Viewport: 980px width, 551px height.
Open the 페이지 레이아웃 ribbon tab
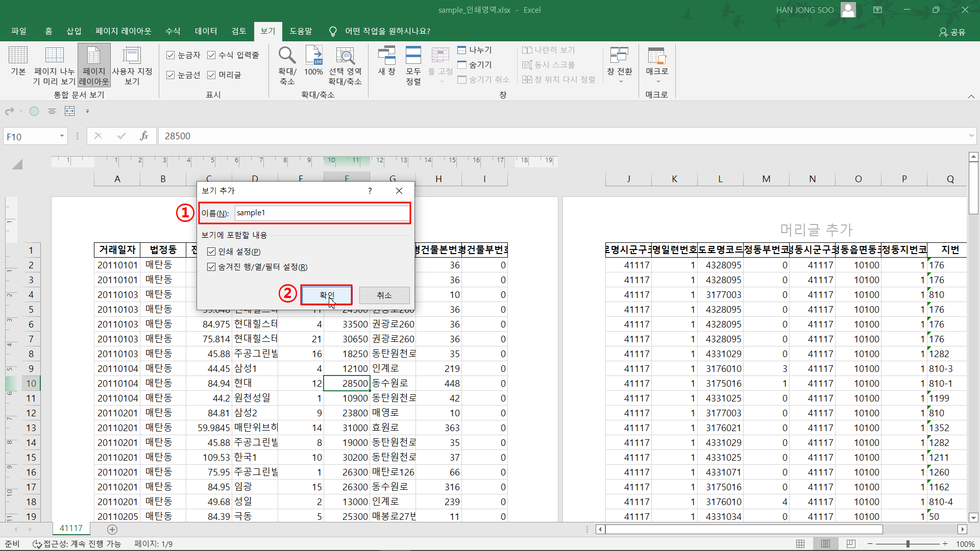pyautogui.click(x=123, y=31)
